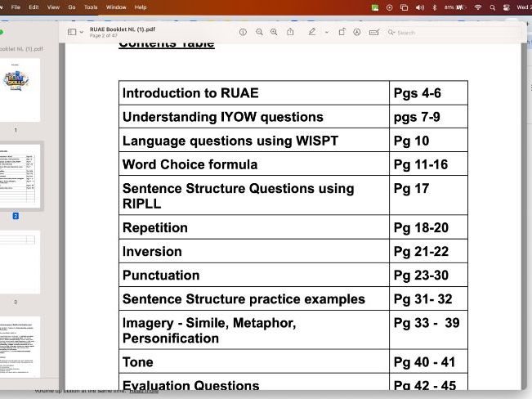The width and height of the screenshot is (532, 399).
Task: Open the window tiling menu bar icon
Action: click(404, 7)
